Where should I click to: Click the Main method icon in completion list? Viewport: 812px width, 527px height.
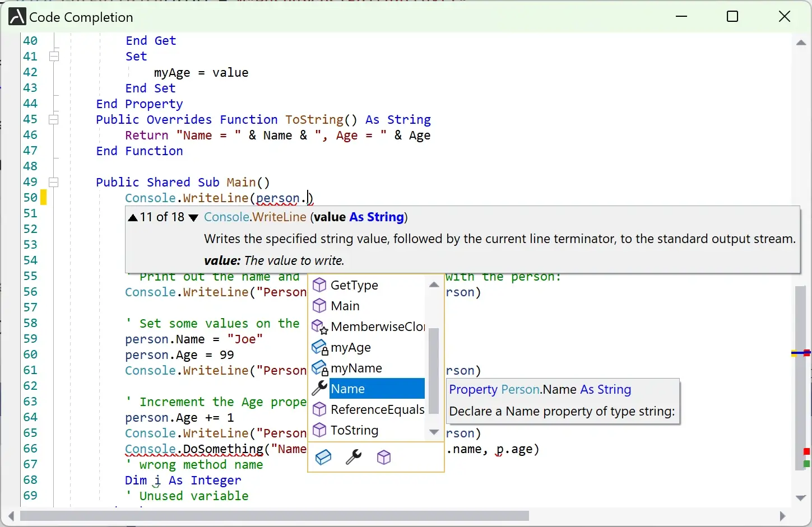click(x=319, y=306)
